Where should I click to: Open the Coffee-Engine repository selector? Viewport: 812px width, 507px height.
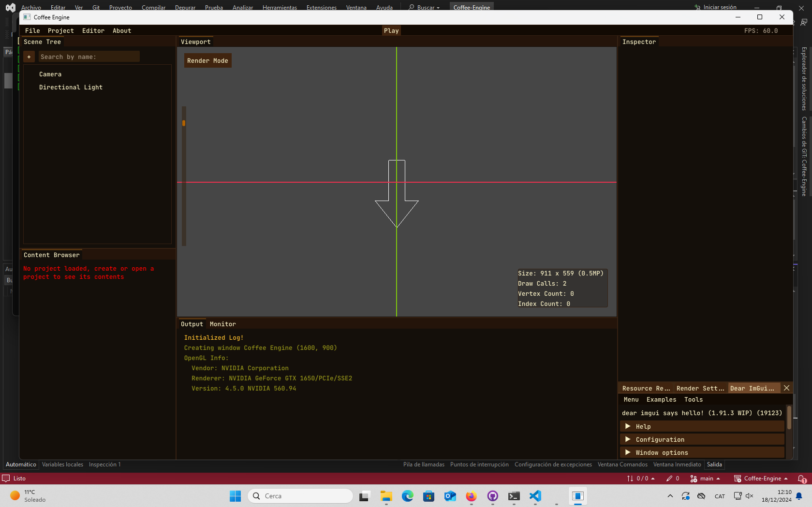click(761, 478)
